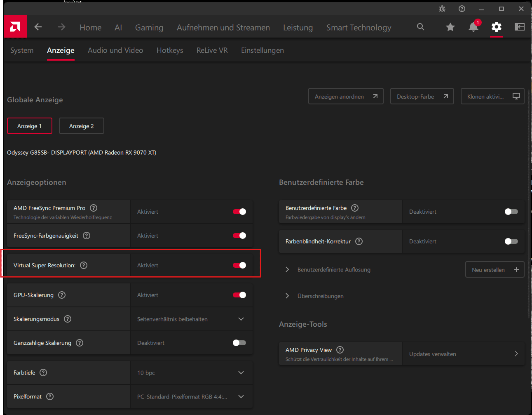Click Anzeigen anordnen button
The width and height of the screenshot is (532, 415).
tap(346, 96)
